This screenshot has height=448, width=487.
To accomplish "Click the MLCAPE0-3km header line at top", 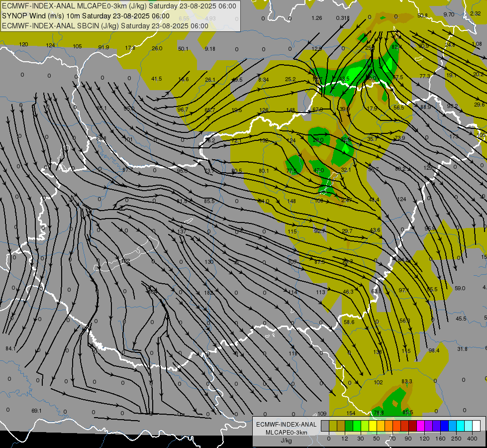I will [119, 6].
